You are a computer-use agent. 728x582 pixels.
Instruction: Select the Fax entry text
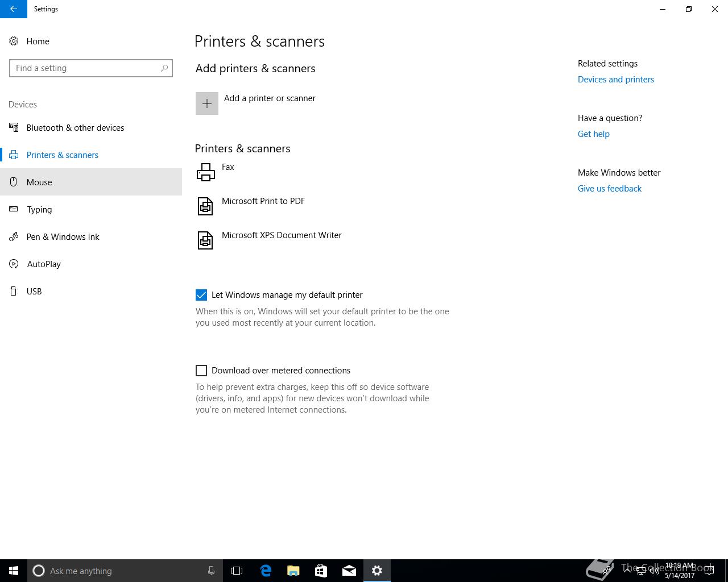pos(228,167)
